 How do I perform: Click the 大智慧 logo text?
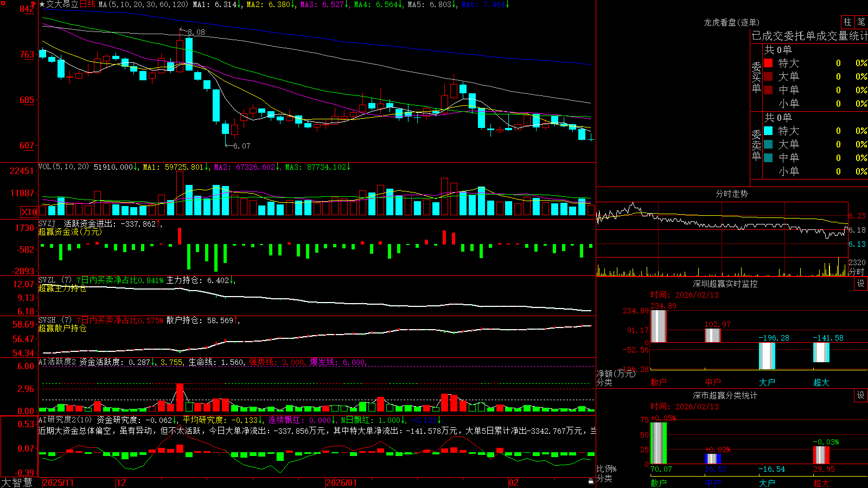(17, 483)
